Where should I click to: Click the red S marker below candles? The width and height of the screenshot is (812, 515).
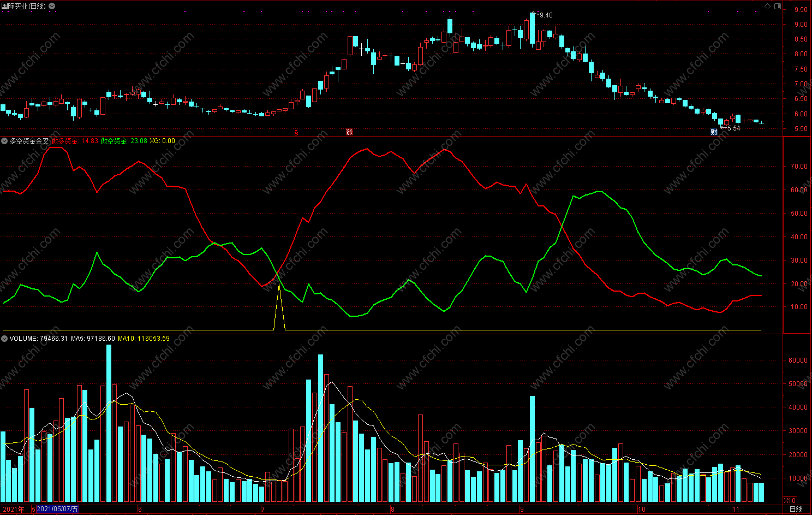coord(296,132)
